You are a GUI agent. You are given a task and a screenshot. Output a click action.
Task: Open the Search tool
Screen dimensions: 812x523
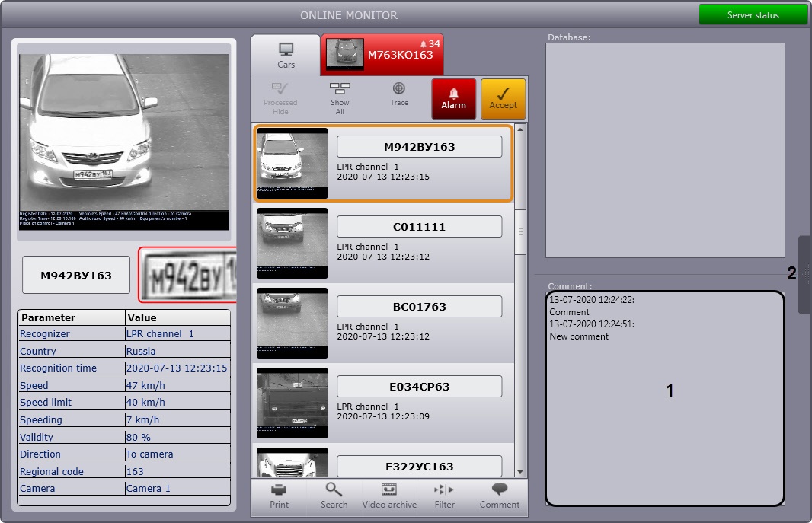point(334,496)
